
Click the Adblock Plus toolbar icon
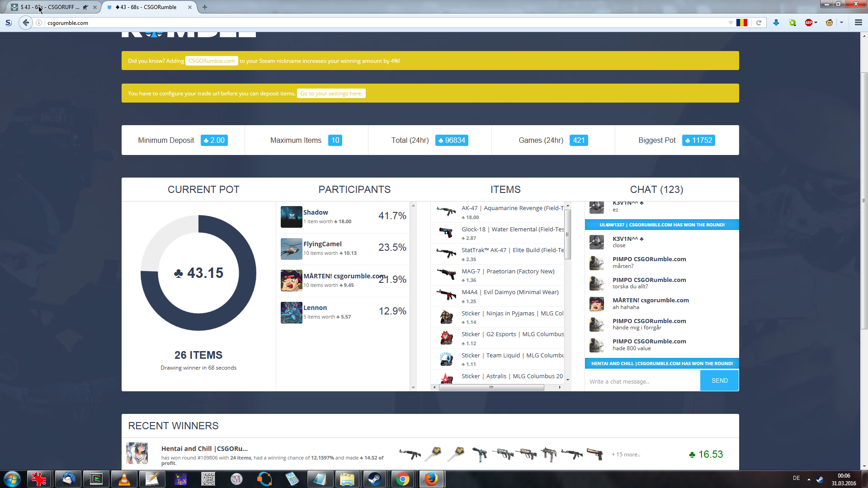click(x=808, y=23)
